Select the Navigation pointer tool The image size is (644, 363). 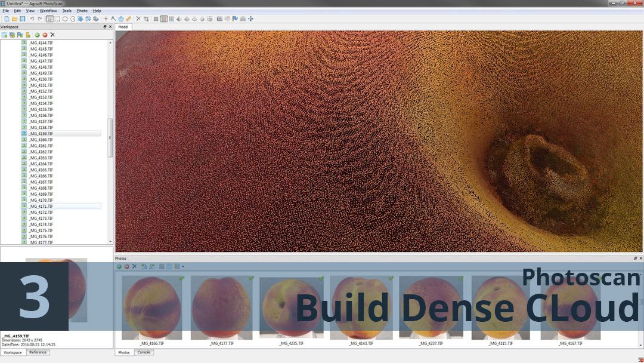coord(49,19)
